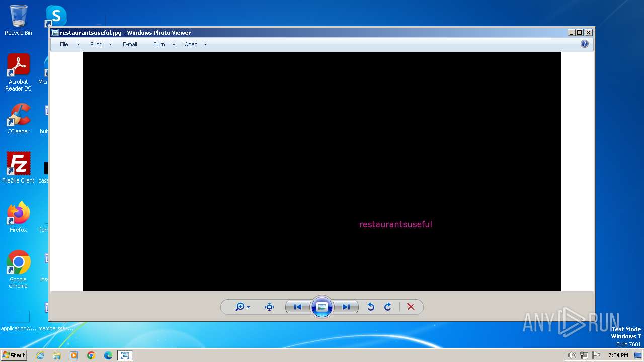The width and height of the screenshot is (644, 362).
Task: Go to the next image
Action: 346,307
